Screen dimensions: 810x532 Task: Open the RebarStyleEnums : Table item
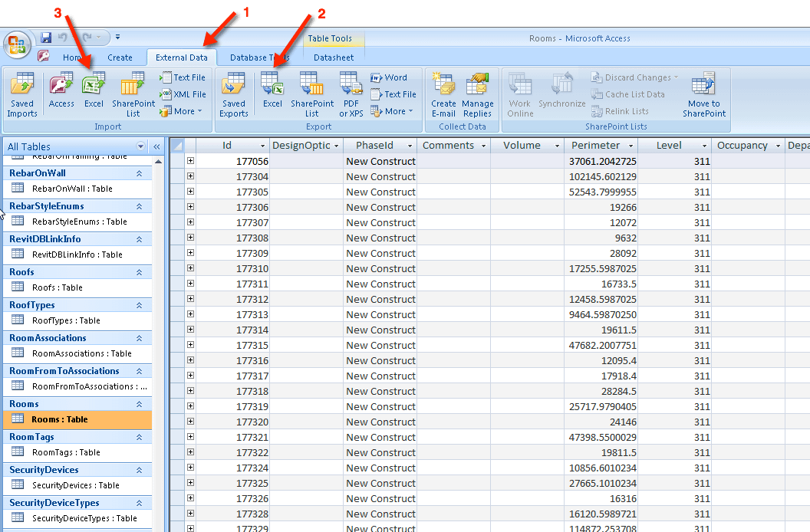tap(77, 222)
